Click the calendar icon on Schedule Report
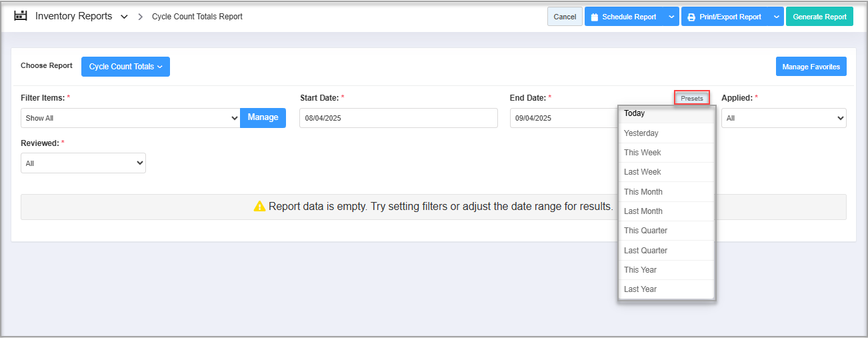 pyautogui.click(x=595, y=17)
